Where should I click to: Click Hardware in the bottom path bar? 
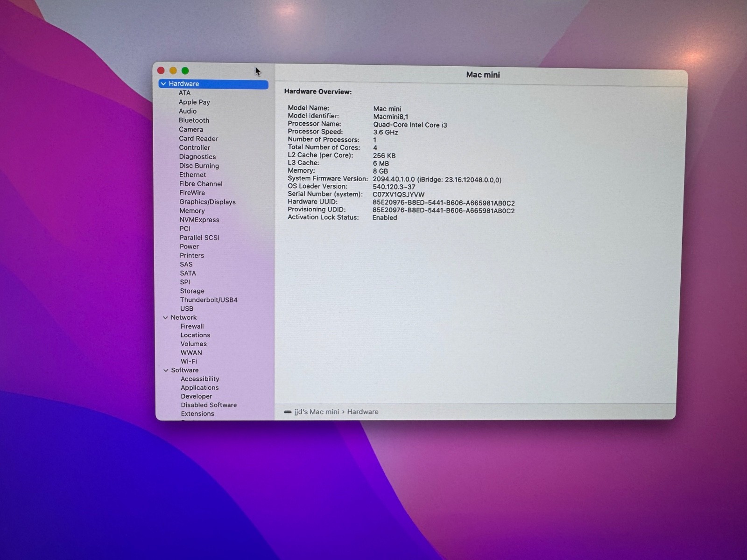pyautogui.click(x=363, y=412)
